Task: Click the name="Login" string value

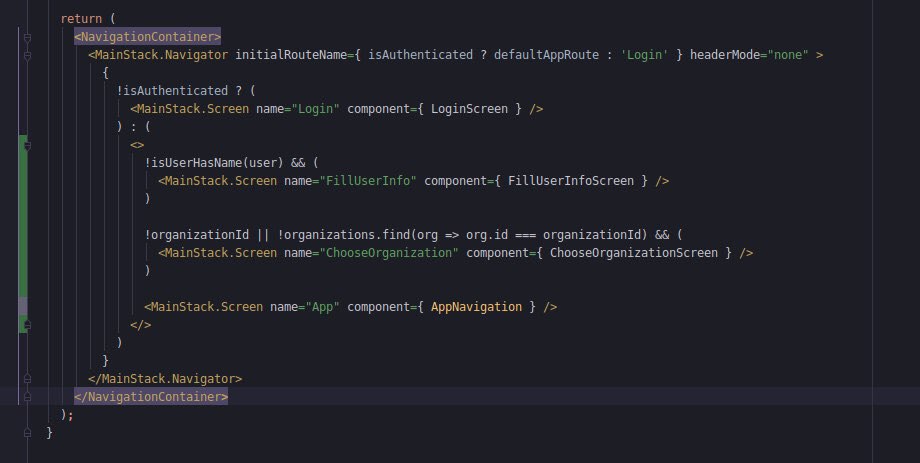Action: pos(316,109)
